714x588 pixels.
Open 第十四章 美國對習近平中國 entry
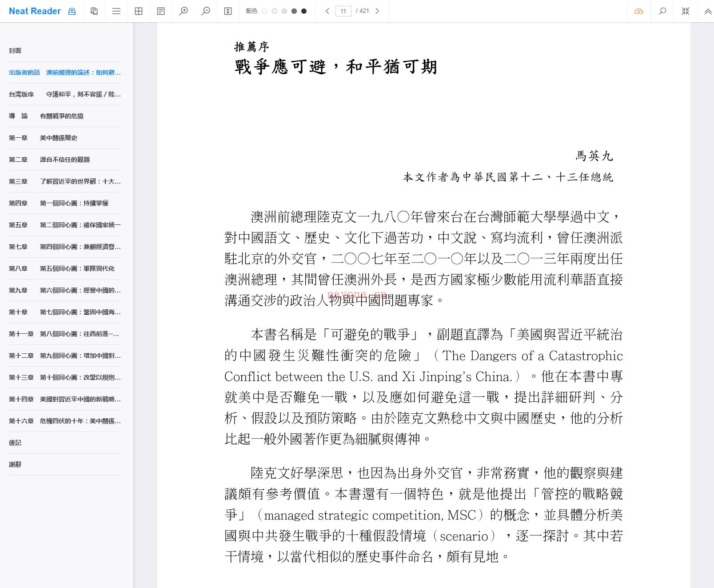[x=65, y=399]
